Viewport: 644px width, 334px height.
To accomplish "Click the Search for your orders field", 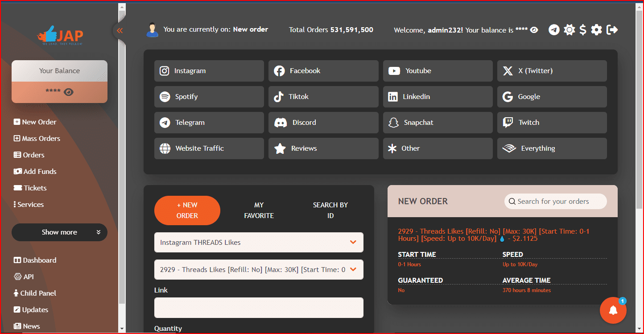I will (x=555, y=201).
